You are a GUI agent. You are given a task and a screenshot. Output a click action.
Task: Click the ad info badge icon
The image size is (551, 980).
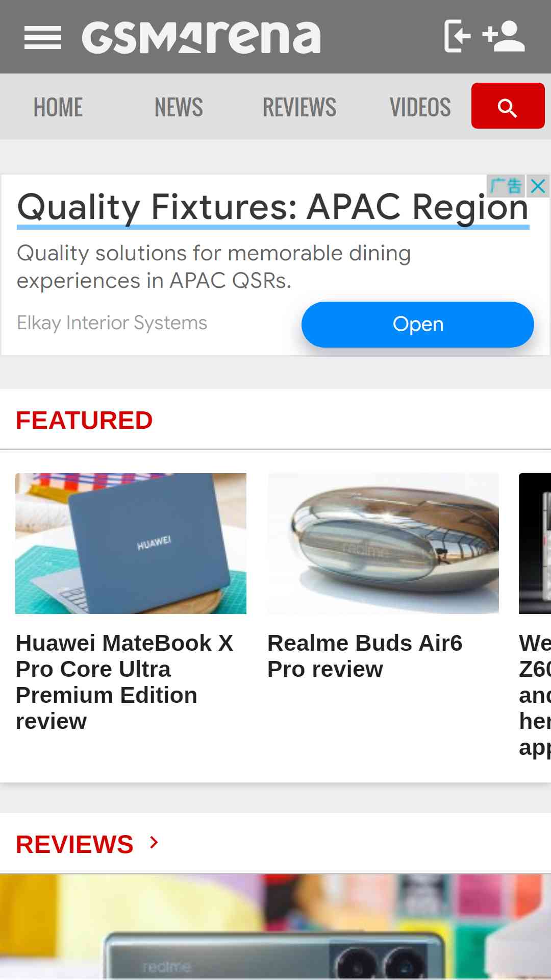[506, 186]
